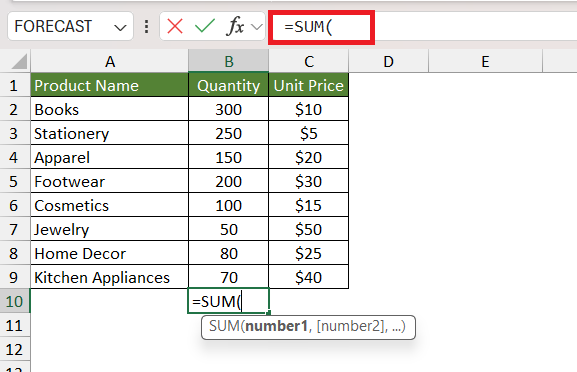
Task: Select column D header
Action: point(389,61)
